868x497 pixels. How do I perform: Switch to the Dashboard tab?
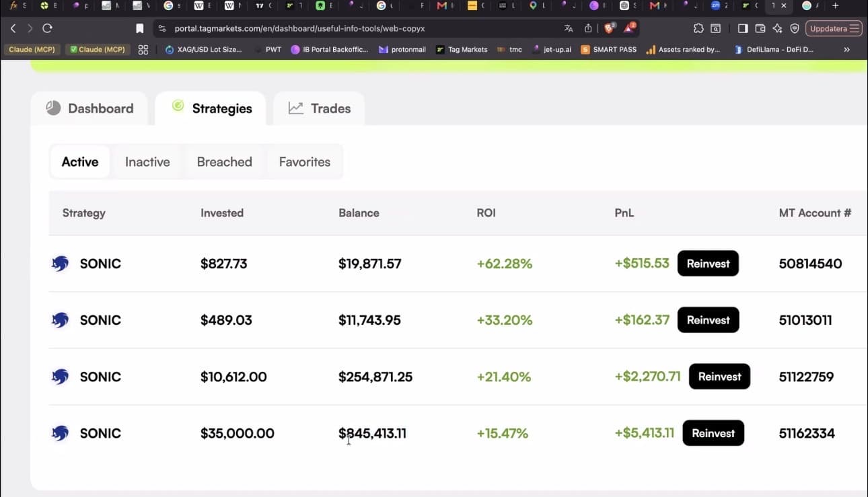pyautogui.click(x=89, y=108)
